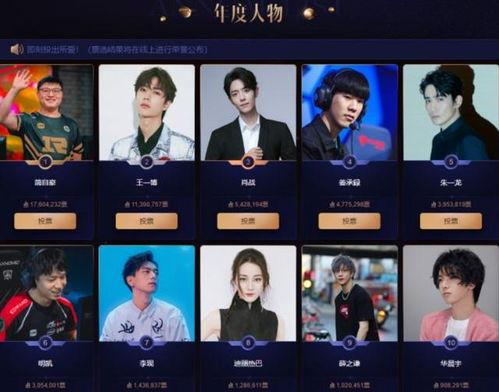Vote for the fourth-ranked candidate
499x392 pixels.
pyautogui.click(x=349, y=221)
